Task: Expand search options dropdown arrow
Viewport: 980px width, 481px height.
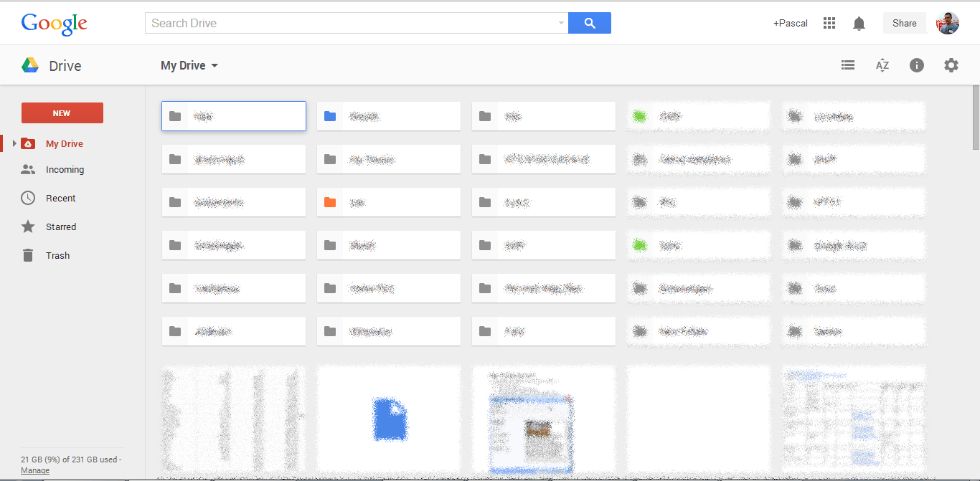Action: tap(561, 23)
